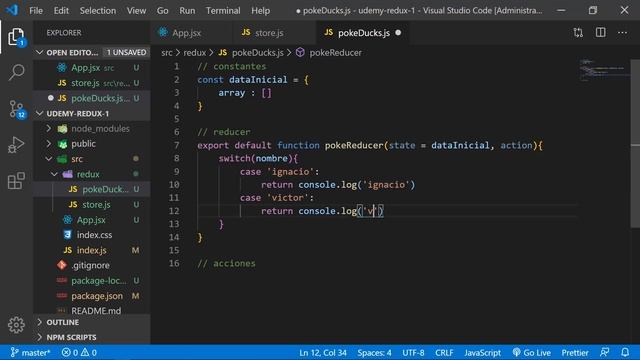
Task: Open index.js in the file tree
Action: pos(92,250)
